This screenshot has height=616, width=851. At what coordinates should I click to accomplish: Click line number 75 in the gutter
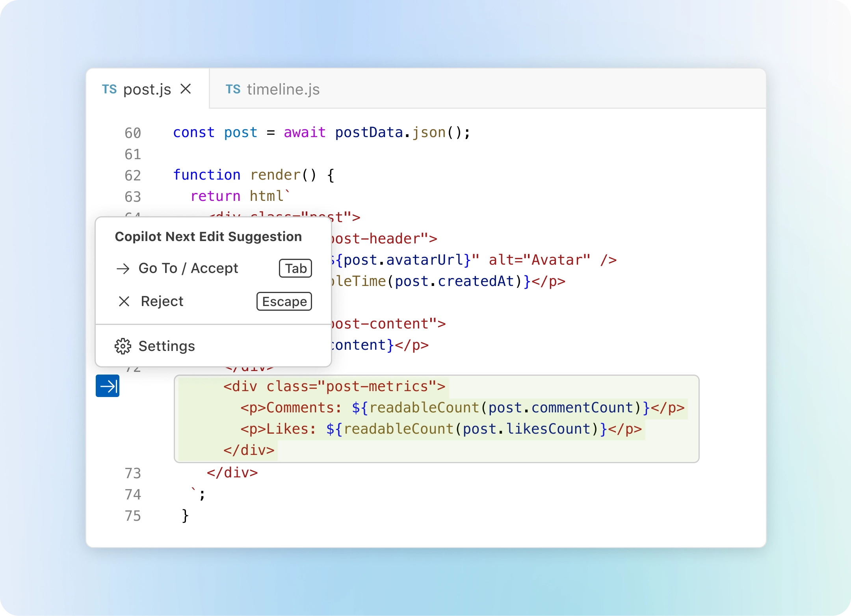pos(133,516)
